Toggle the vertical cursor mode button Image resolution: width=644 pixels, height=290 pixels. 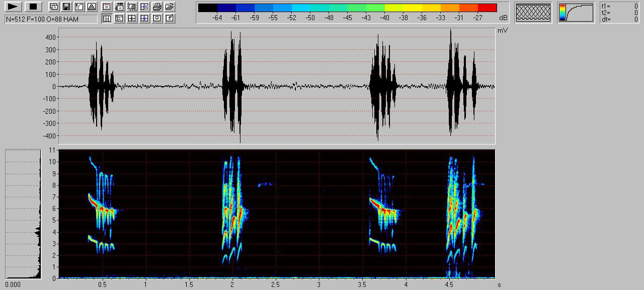click(x=107, y=19)
